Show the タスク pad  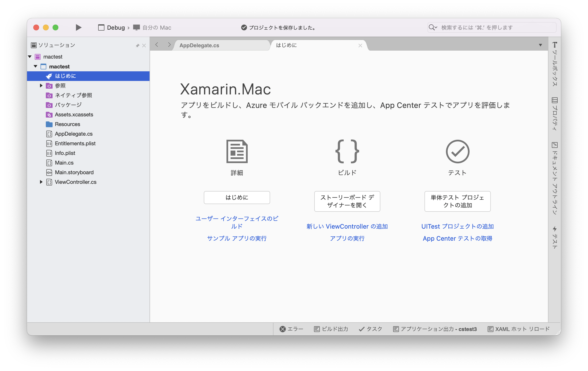(x=370, y=329)
